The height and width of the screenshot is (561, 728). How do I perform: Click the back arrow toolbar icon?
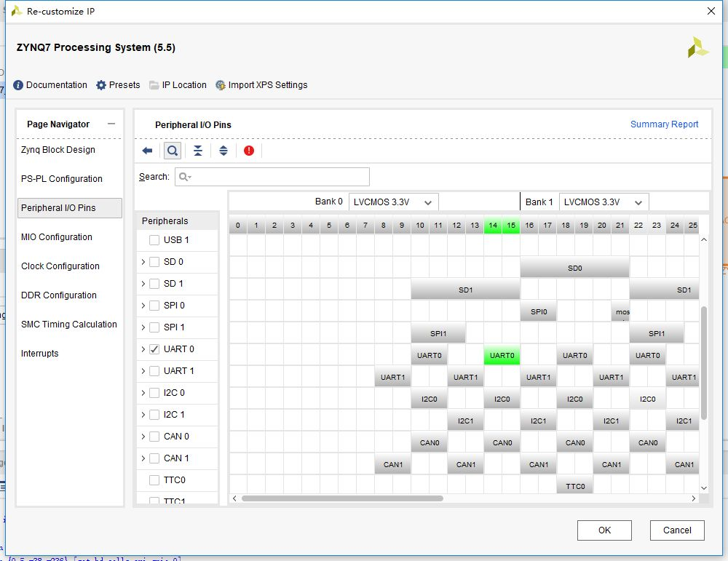click(x=147, y=151)
